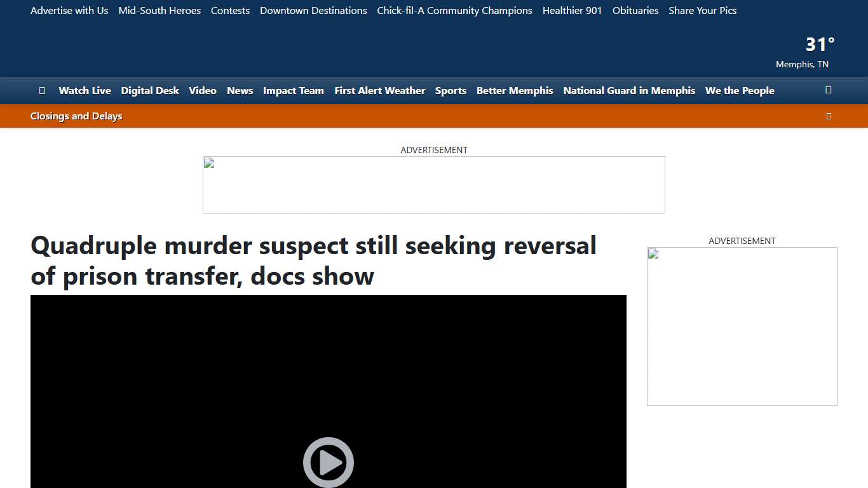This screenshot has height=488, width=868.
Task: Click the article headline about quadruple murder suspect
Action: tap(313, 261)
